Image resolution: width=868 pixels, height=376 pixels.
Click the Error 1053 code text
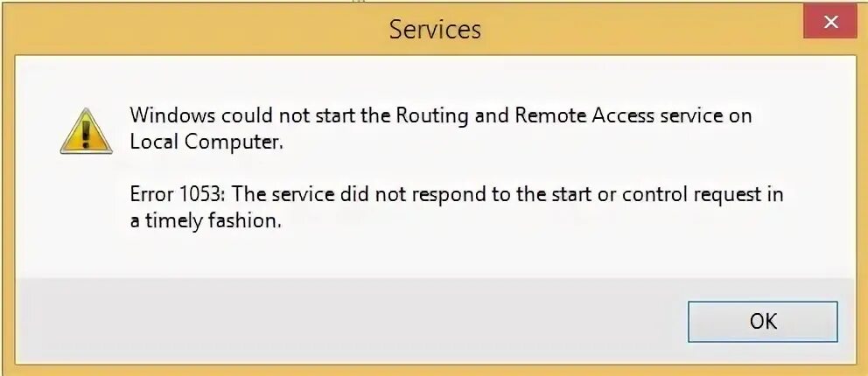pos(178,195)
